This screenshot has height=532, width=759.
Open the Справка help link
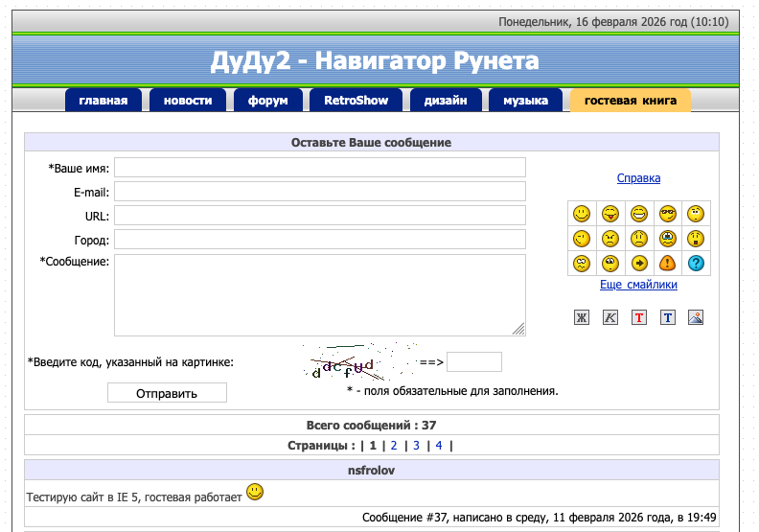[x=638, y=178]
